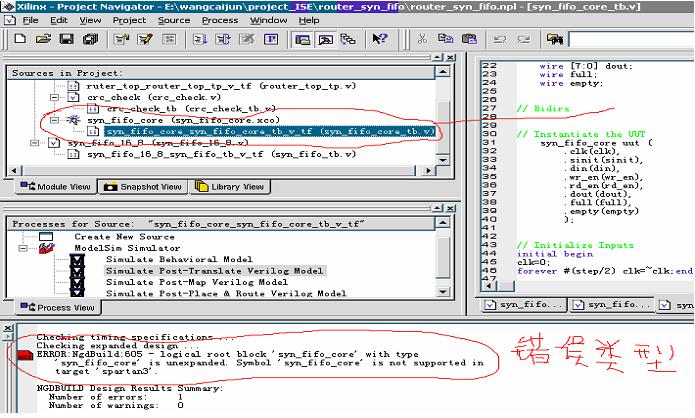Open the Process menu
The height and width of the screenshot is (418, 695).
[220, 19]
